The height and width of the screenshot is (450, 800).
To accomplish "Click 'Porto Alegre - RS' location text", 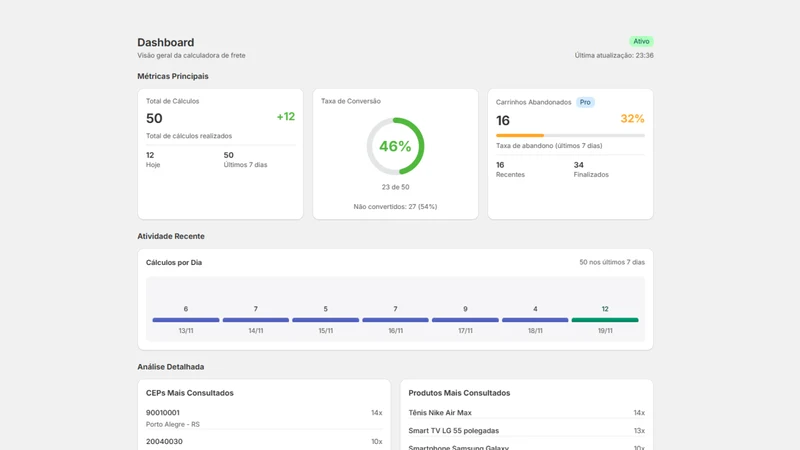I will (x=172, y=424).
